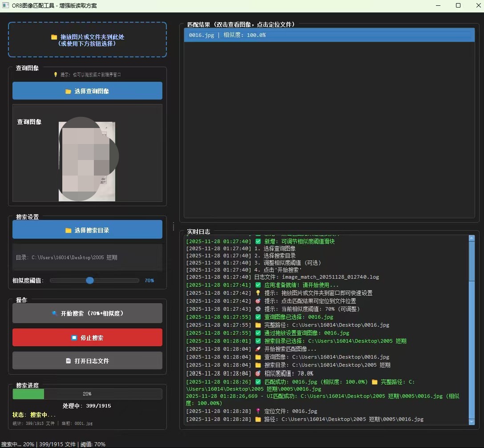Click the splitter handle between panels
The height and width of the screenshot is (448, 484).
173,227
